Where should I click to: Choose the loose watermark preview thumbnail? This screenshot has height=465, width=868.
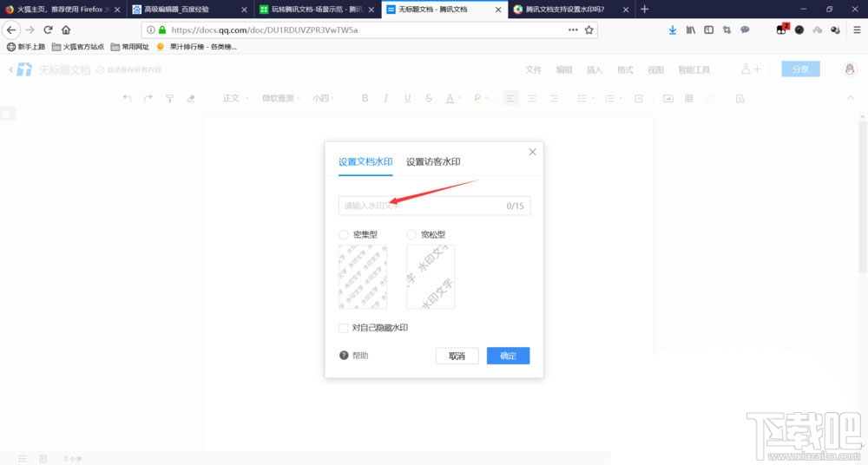[x=431, y=277]
